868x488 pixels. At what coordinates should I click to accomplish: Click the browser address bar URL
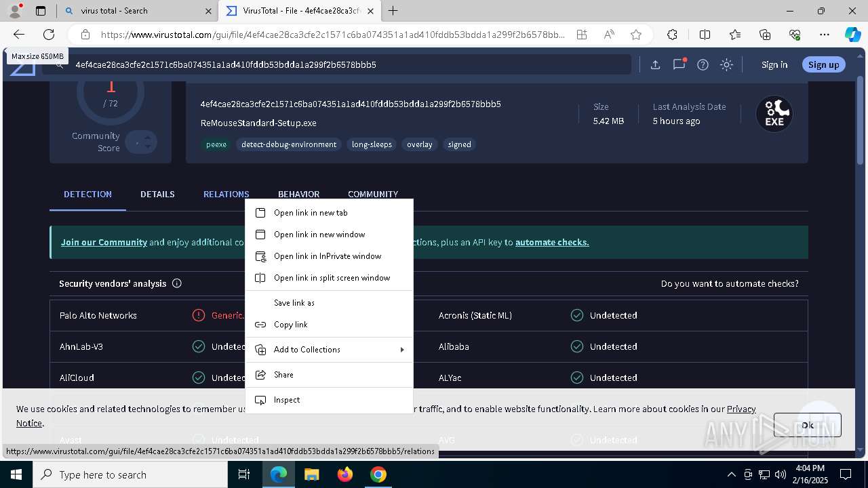coord(332,35)
